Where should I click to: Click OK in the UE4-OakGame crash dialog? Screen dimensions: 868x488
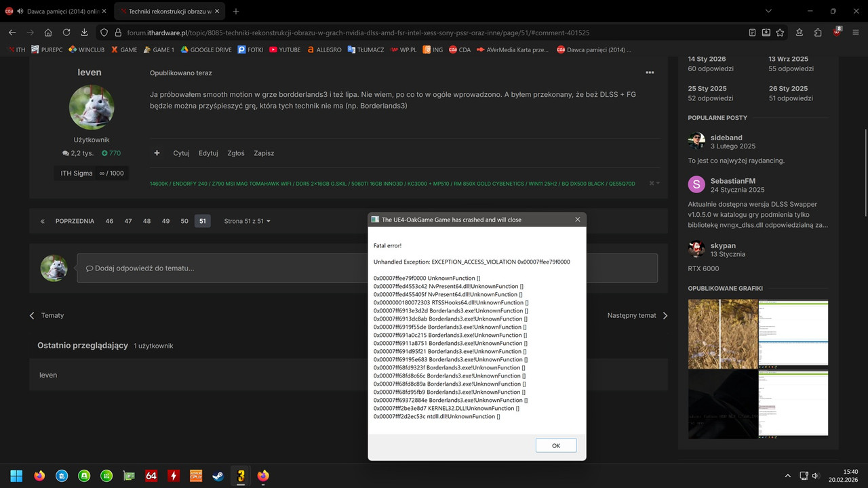point(556,445)
